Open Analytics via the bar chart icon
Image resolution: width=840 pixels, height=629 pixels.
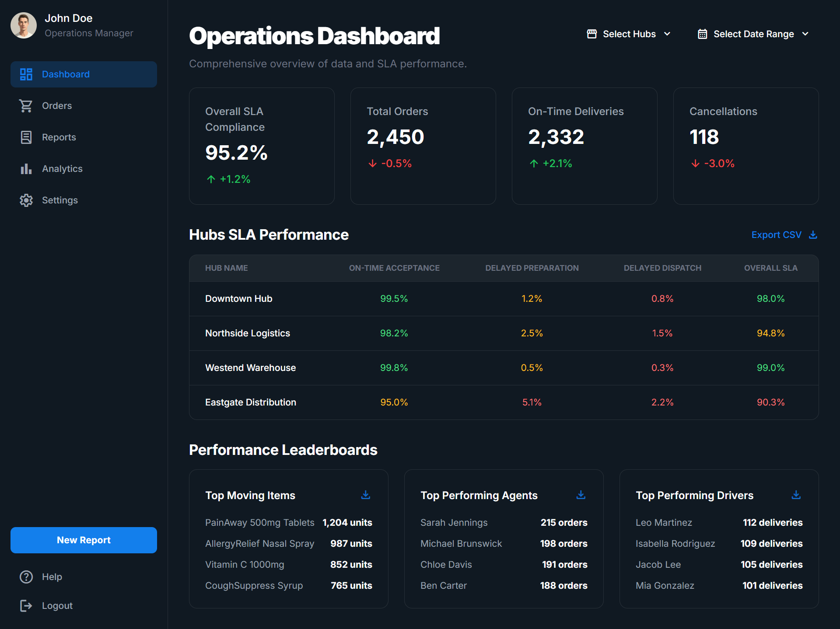pos(26,168)
